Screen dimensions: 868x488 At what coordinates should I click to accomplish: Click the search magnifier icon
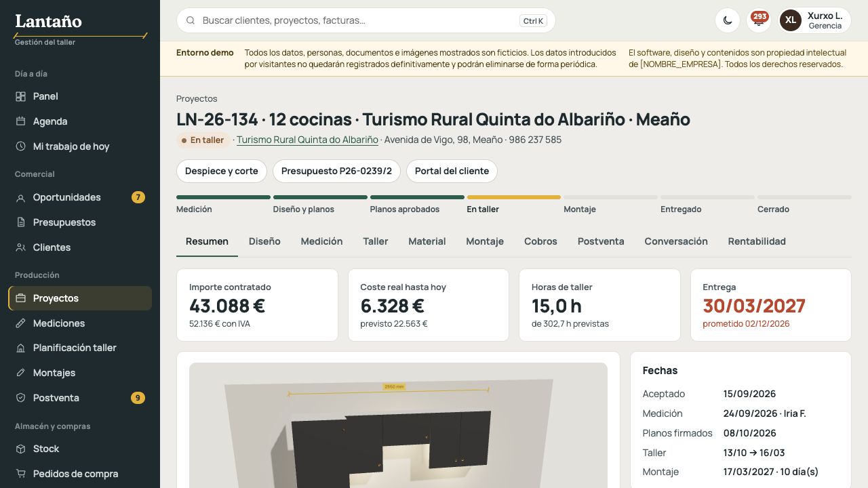tap(191, 20)
